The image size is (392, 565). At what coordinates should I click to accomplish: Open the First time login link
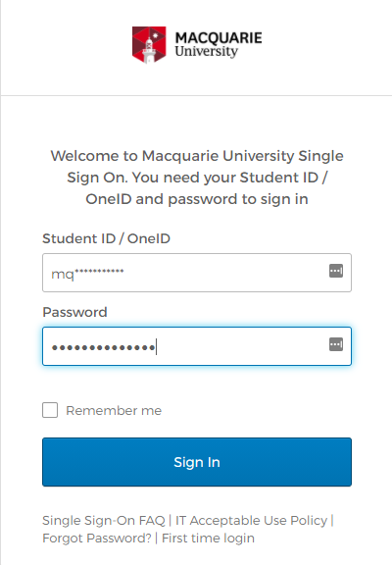208,538
